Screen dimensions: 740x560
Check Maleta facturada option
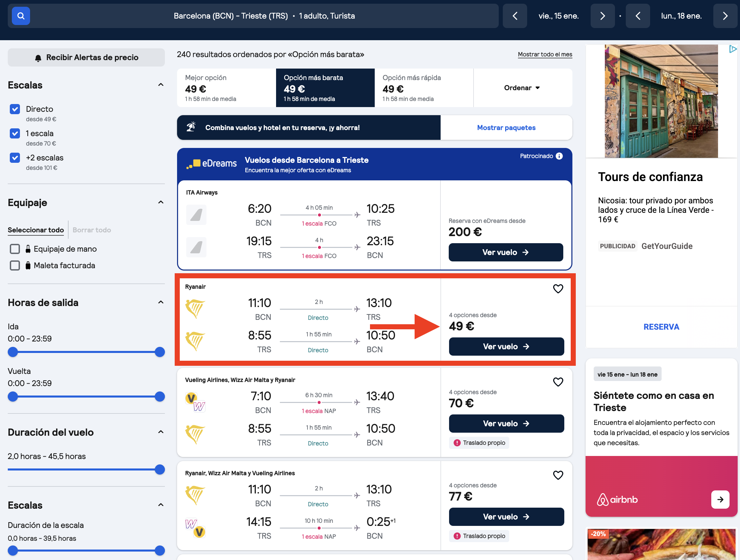point(15,265)
